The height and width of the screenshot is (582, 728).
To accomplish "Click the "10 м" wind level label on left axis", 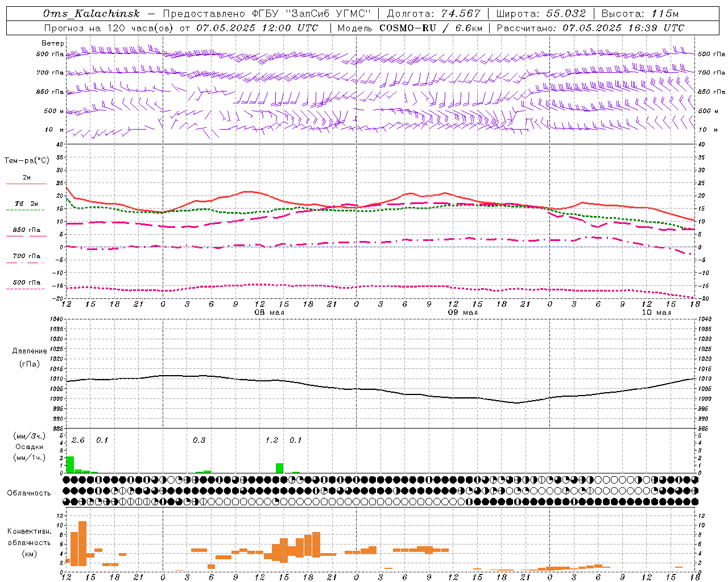I will (55, 130).
